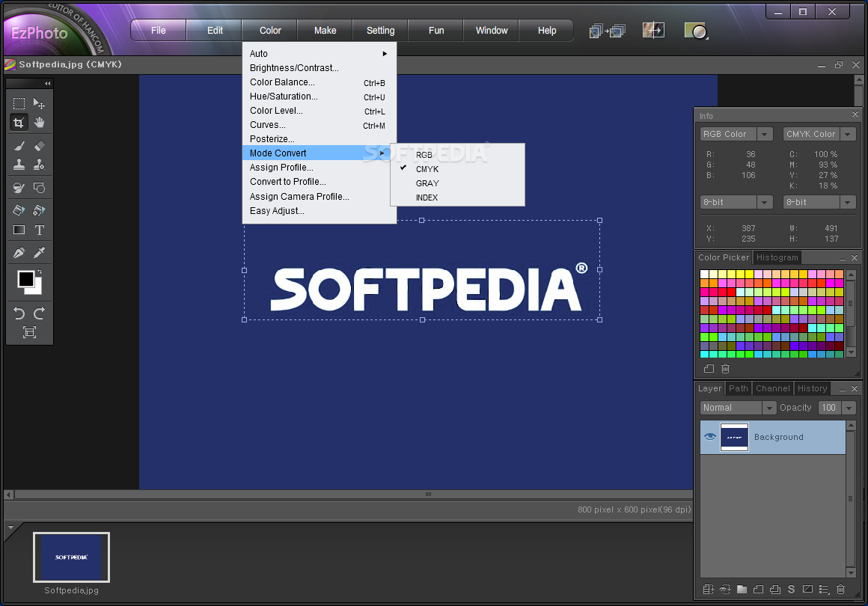This screenshot has height=606, width=868.
Task: Select the eyedropper tool
Action: click(x=39, y=253)
